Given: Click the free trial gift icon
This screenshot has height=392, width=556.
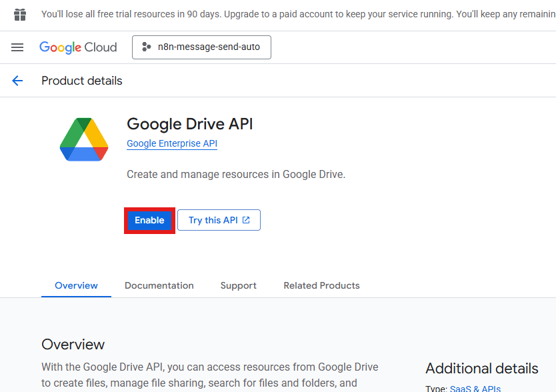Looking at the screenshot, I should (x=20, y=15).
